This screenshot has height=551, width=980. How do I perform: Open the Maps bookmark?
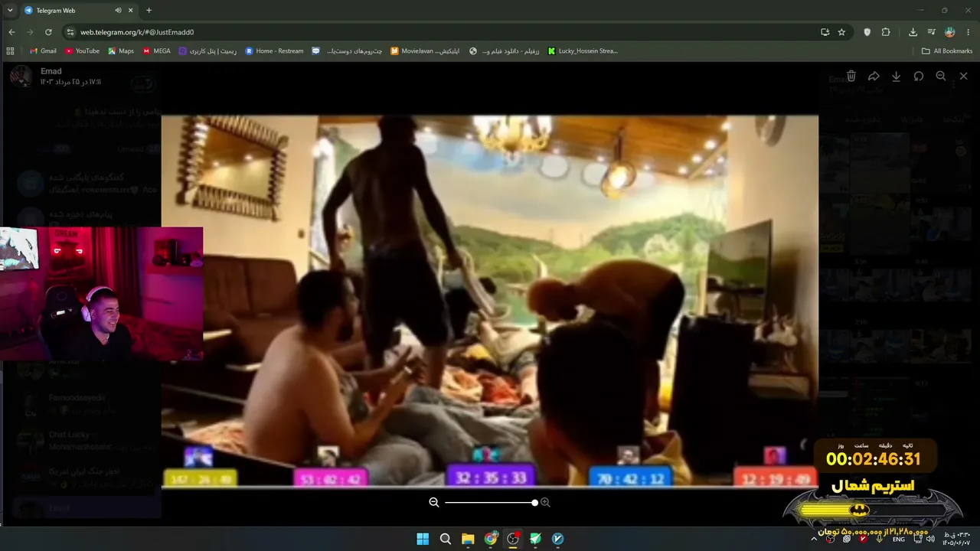(x=121, y=51)
